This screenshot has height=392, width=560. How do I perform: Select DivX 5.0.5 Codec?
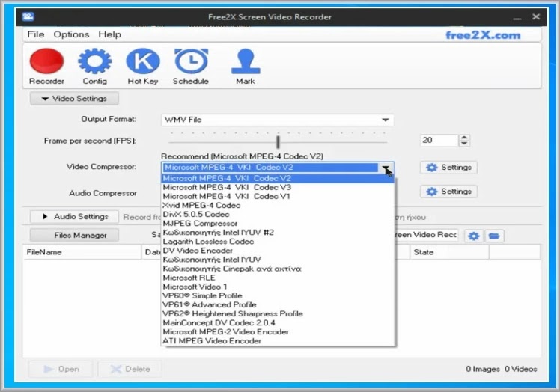[278, 214]
